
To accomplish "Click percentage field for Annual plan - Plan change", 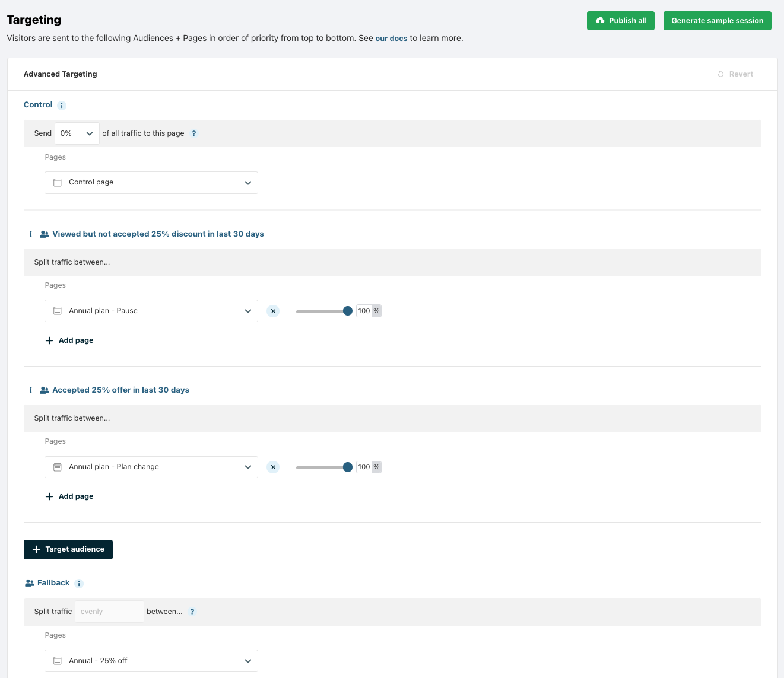I will coord(364,467).
